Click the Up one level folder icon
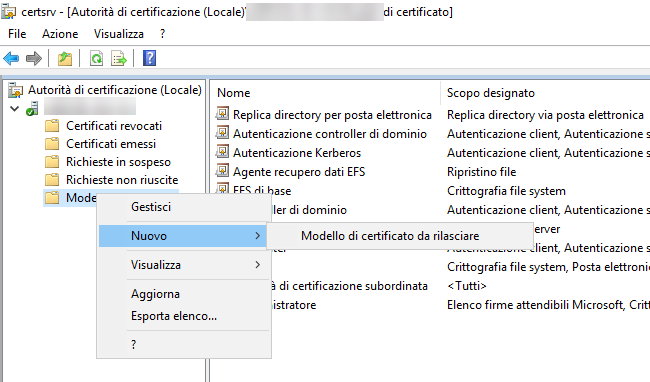 point(65,58)
